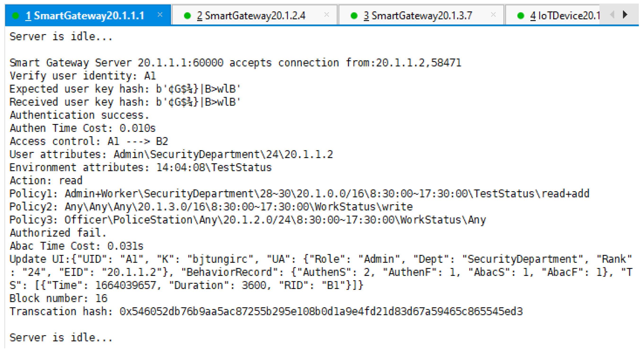The width and height of the screenshot is (644, 355).
Task: Click the green status dot on tab 1
Action: tap(16, 16)
